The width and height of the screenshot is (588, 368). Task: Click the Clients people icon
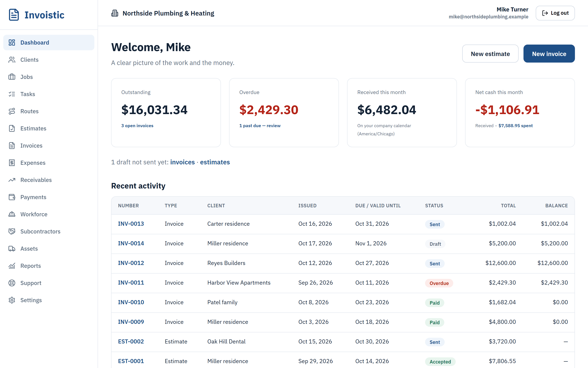pyautogui.click(x=12, y=60)
